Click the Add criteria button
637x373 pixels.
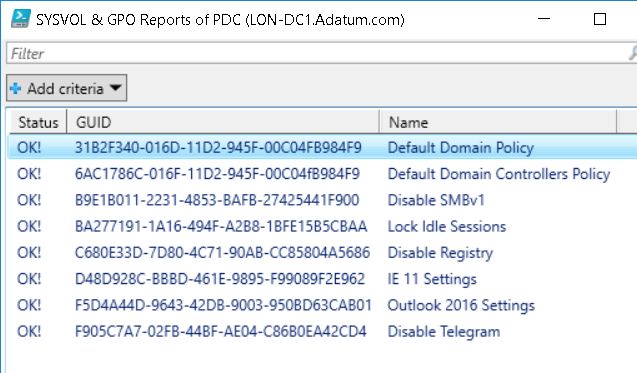coord(67,88)
